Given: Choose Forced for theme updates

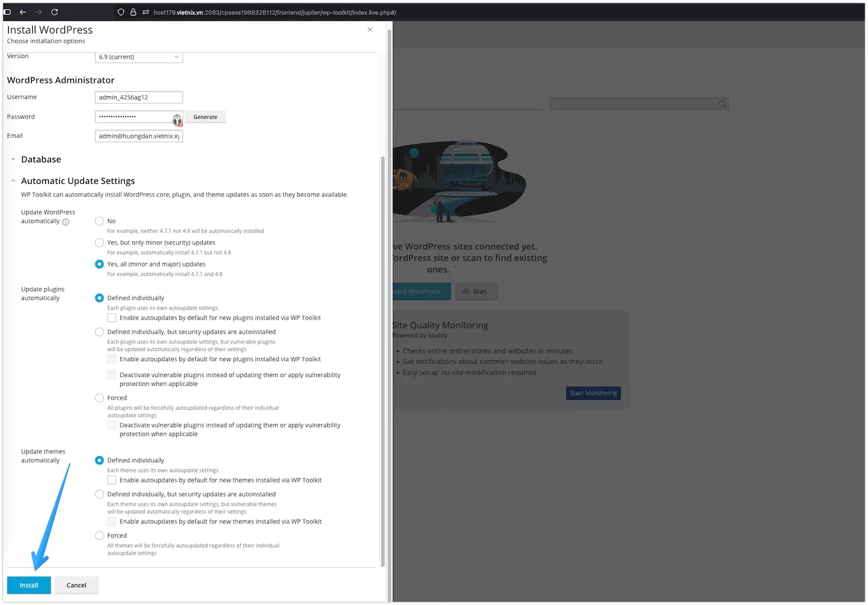Looking at the screenshot, I should (x=99, y=535).
